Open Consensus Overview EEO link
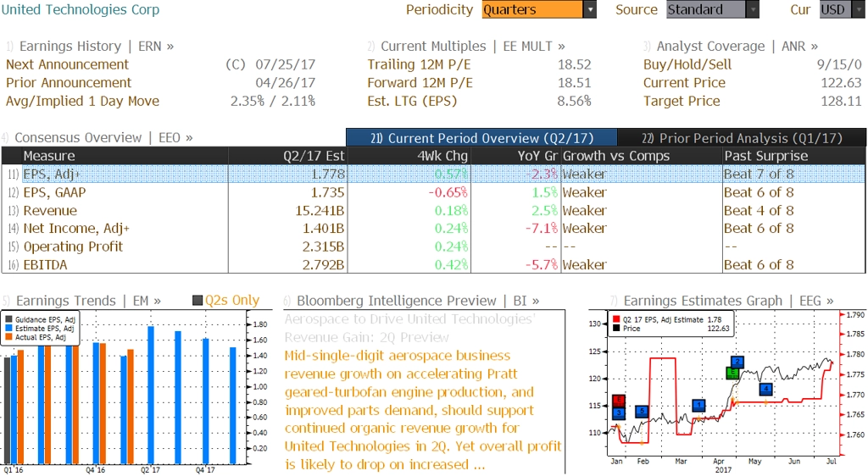868x476 pixels. 103,138
